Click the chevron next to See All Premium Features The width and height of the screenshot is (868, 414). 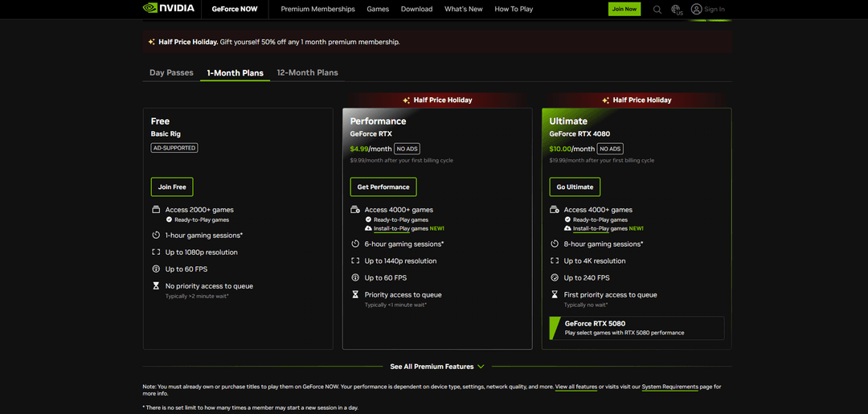click(481, 367)
